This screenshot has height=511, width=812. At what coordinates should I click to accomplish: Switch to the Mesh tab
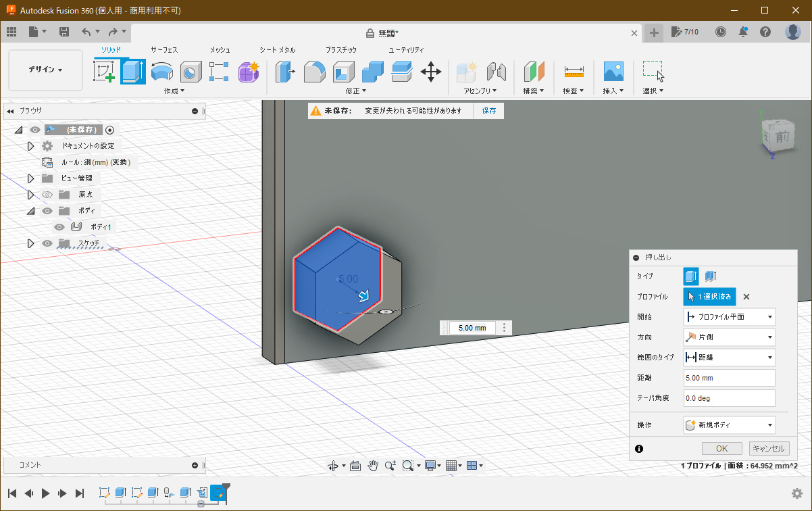pos(220,50)
